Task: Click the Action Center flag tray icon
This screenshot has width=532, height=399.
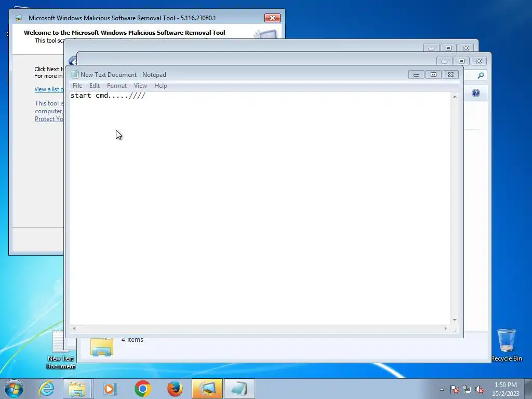Action: [x=455, y=389]
